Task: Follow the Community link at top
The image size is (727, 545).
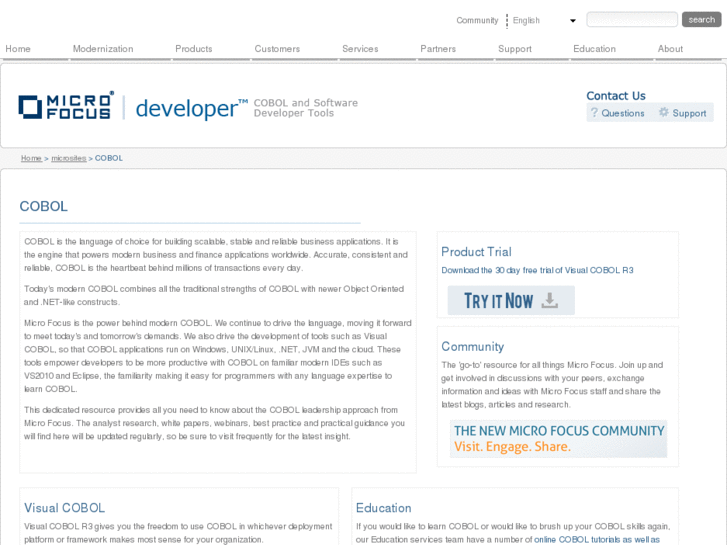Action: tap(477, 20)
